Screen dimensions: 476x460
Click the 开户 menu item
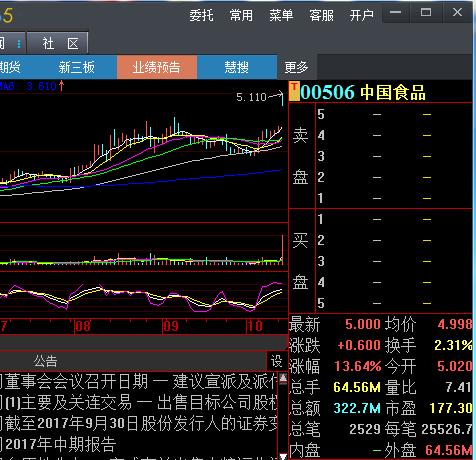tap(361, 15)
